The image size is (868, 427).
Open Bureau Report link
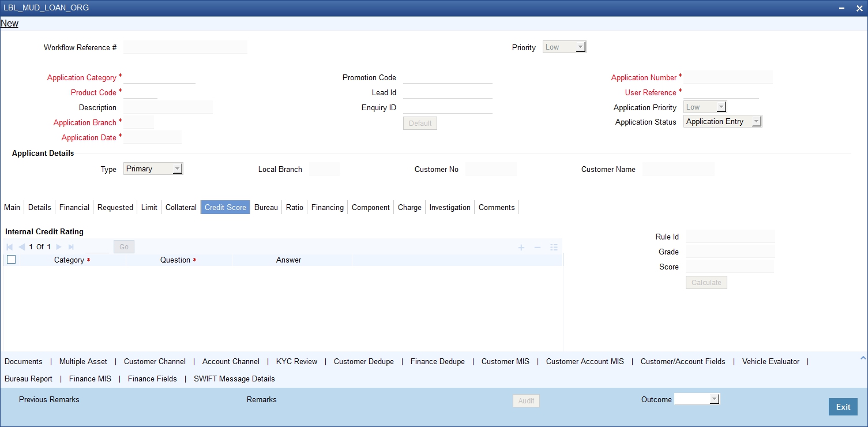click(x=28, y=379)
